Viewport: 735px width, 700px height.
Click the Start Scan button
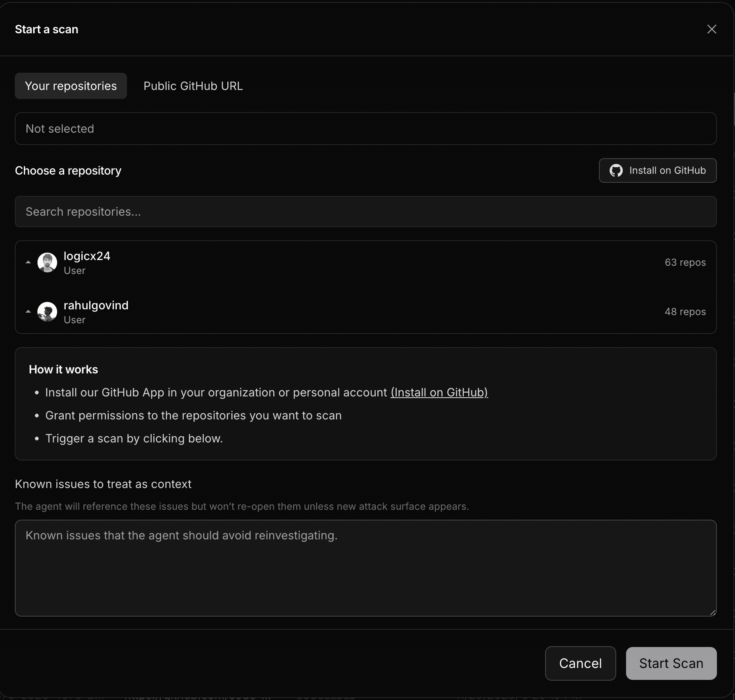coord(670,663)
